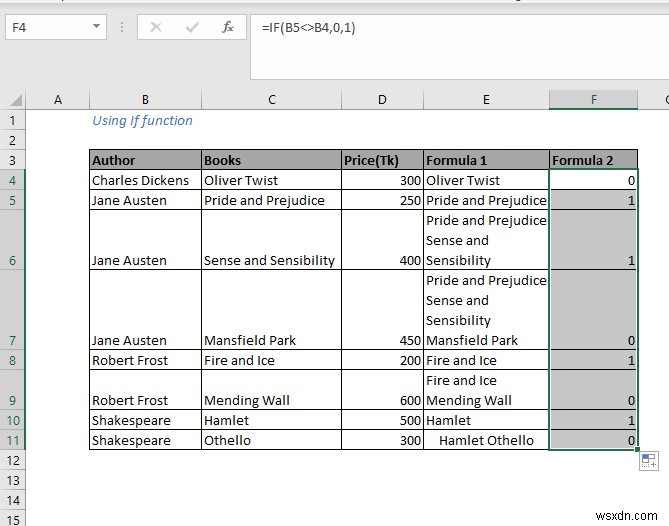669x526 pixels.
Task: Select row 6 header
Action: click(13, 240)
